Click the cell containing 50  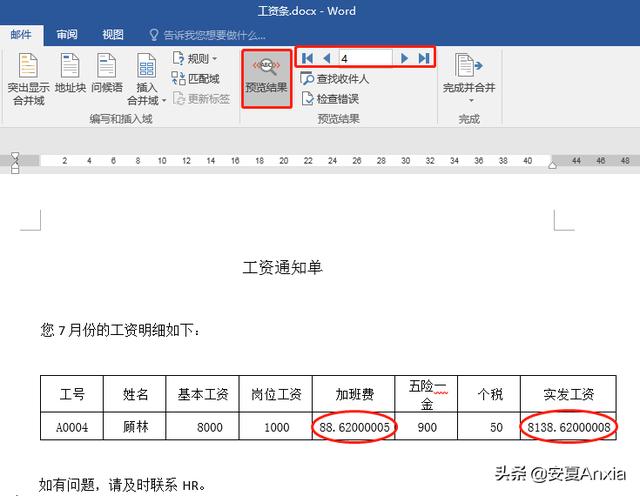(489, 427)
